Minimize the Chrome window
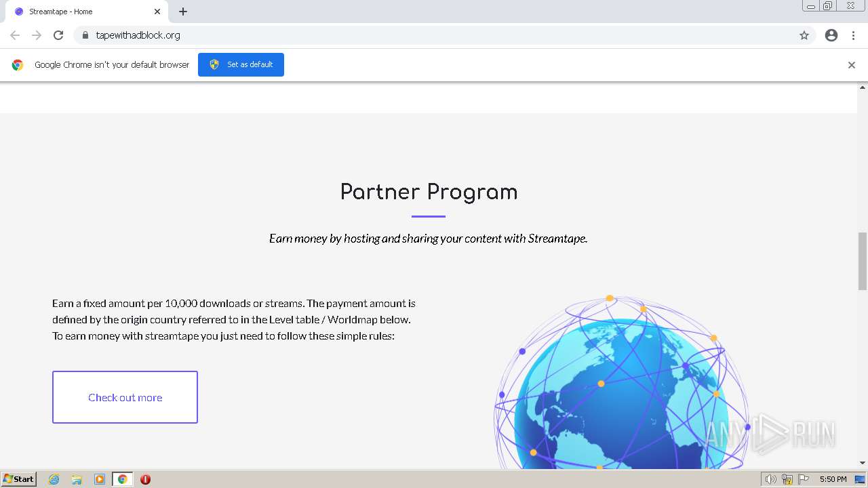Viewport: 868px width, 488px height. pyautogui.click(x=811, y=6)
